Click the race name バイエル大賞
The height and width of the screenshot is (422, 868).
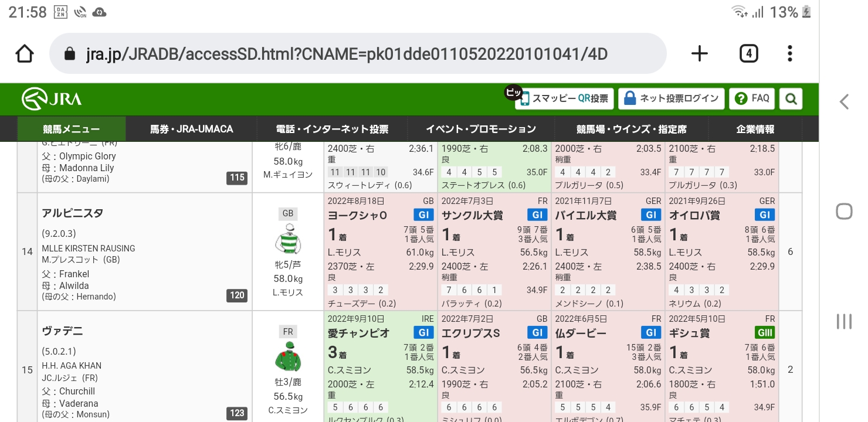pyautogui.click(x=586, y=216)
